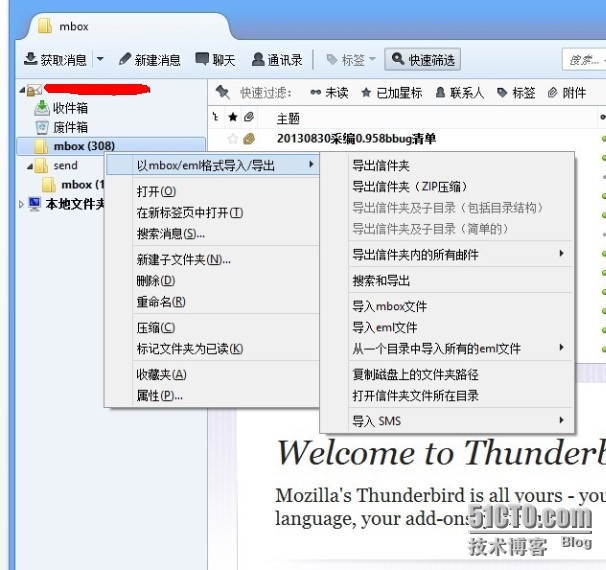The image size is (606, 570).
Task: Click the 本地文件夹 computer icon
Action: [35, 204]
